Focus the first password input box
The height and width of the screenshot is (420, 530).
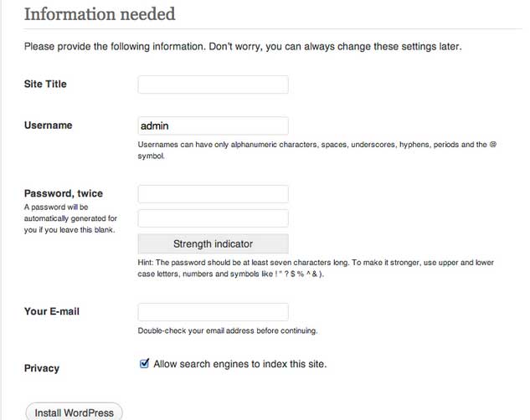213,194
